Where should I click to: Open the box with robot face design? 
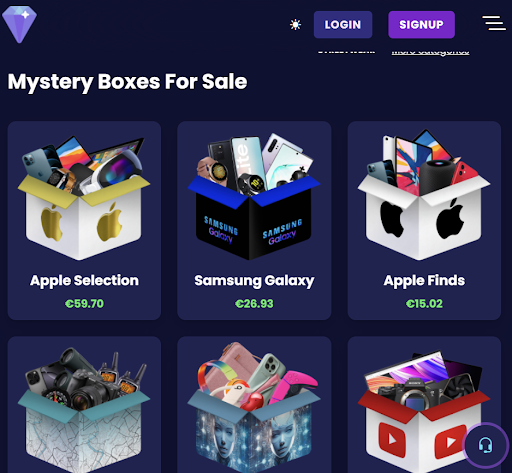point(254,407)
